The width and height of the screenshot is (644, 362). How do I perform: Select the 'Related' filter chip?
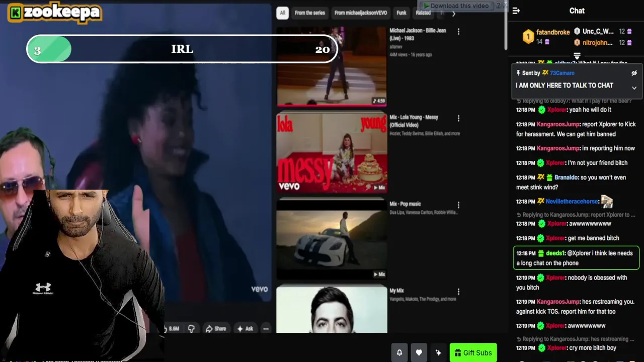click(x=423, y=13)
